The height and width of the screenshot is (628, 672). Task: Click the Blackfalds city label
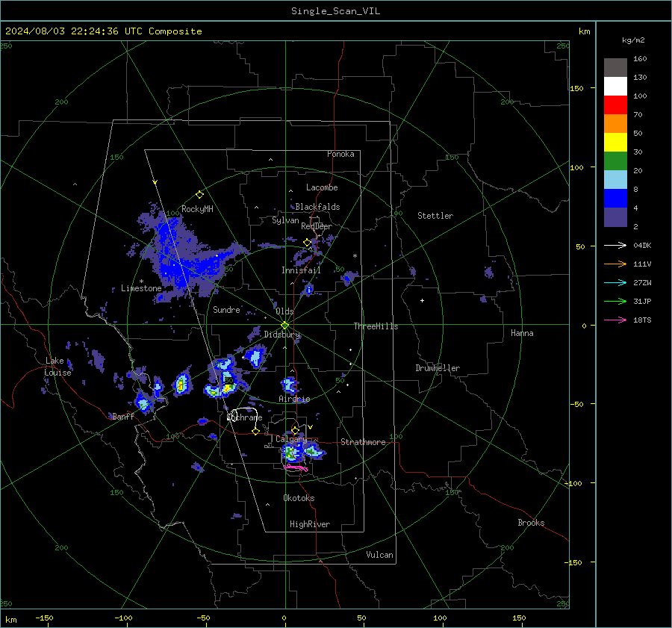pyautogui.click(x=317, y=207)
